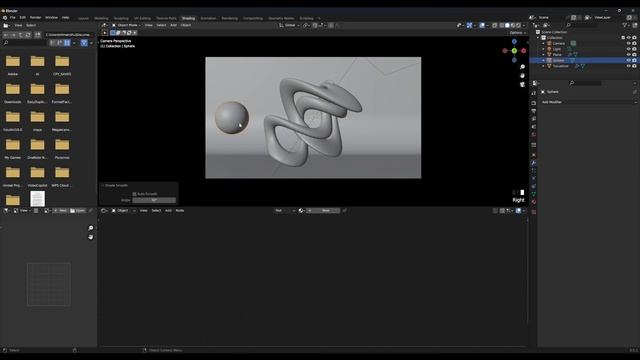Click Open image button in image editor
The image size is (640, 360).
(x=78, y=211)
